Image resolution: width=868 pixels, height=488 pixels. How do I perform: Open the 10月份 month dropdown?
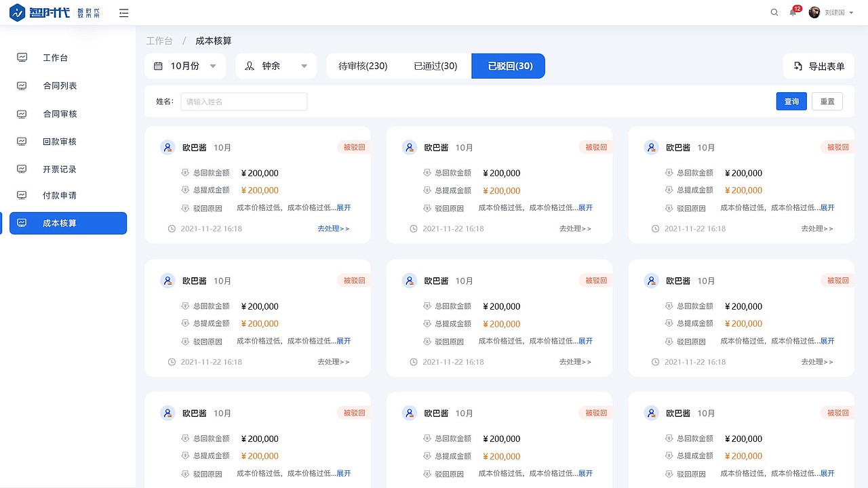(184, 66)
